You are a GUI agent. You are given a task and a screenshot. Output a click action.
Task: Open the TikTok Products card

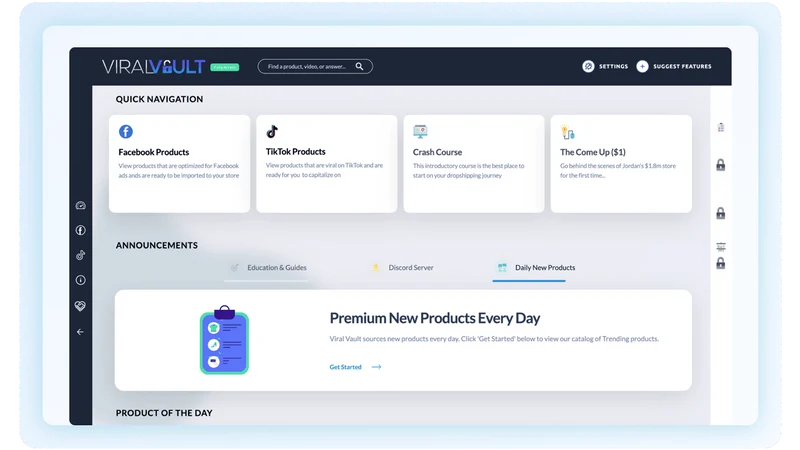click(327, 164)
